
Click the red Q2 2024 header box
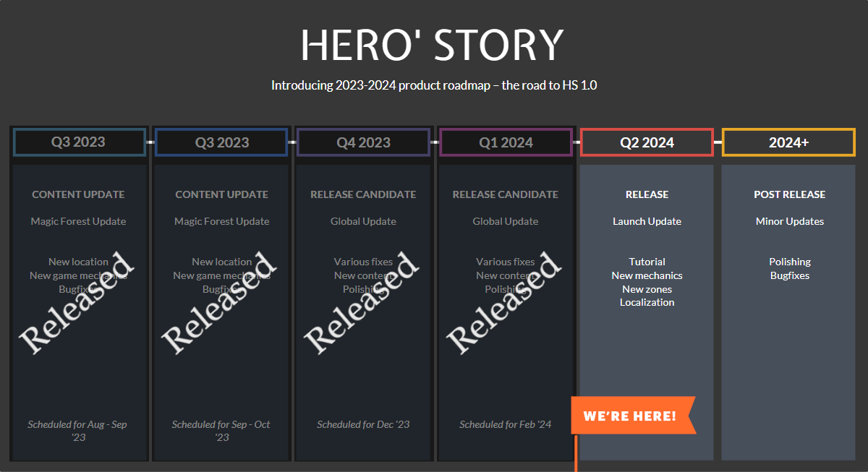[647, 142]
